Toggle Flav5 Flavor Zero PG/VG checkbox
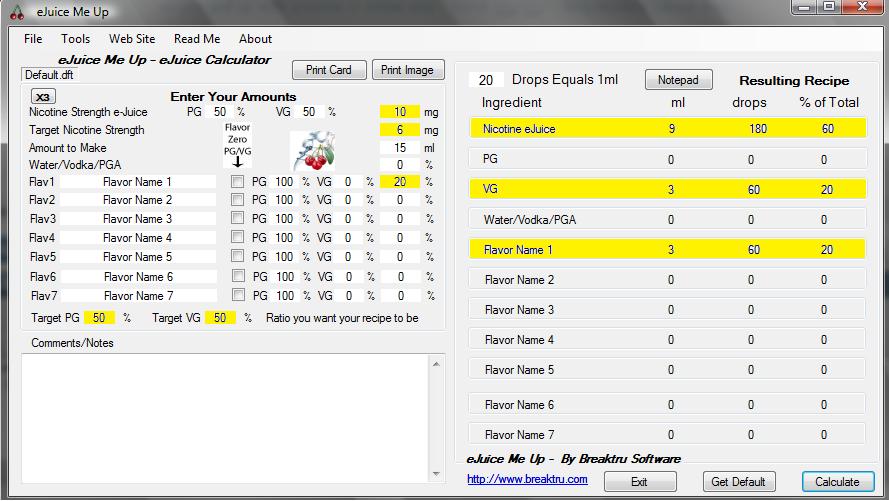 coord(238,256)
